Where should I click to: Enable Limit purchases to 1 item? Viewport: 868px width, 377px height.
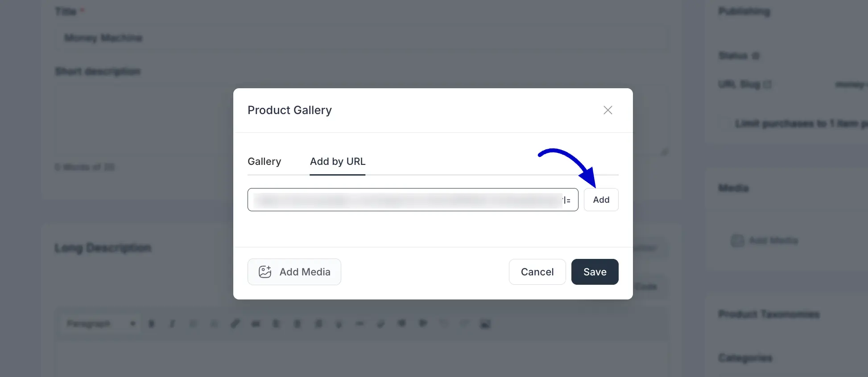[x=725, y=124]
